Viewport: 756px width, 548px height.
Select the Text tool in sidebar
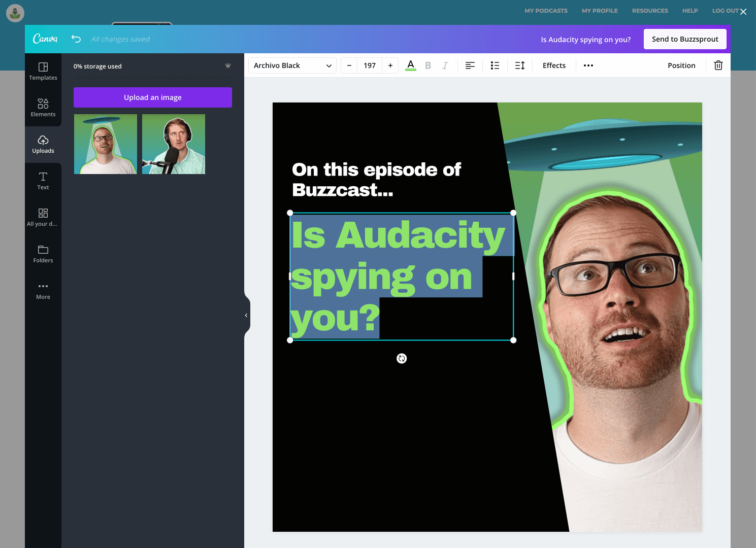coord(43,181)
